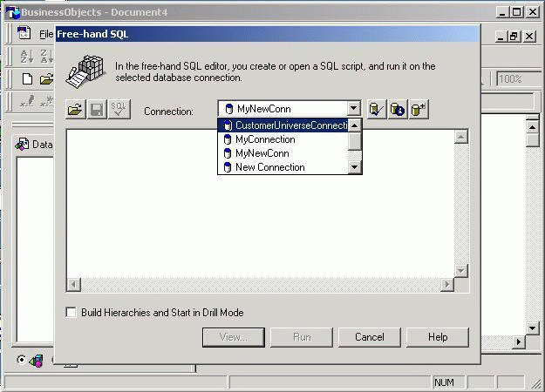Click the Data panel icon
Image resolution: width=545 pixels, height=392 pixels.
click(22, 145)
